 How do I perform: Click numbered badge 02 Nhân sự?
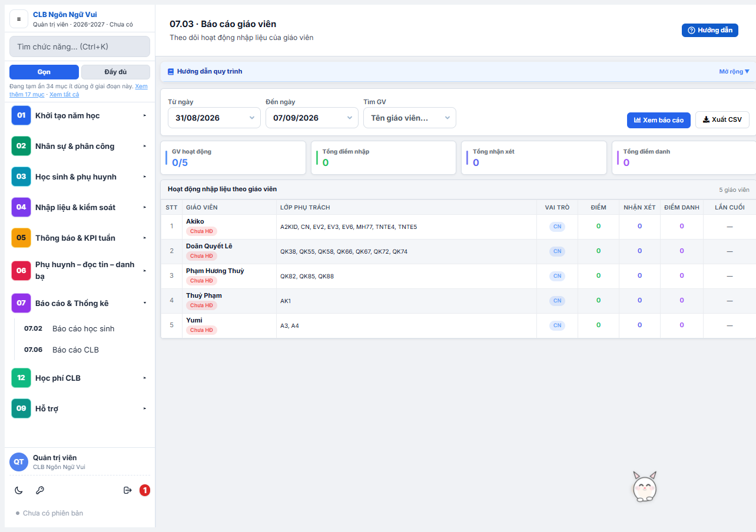(21, 146)
